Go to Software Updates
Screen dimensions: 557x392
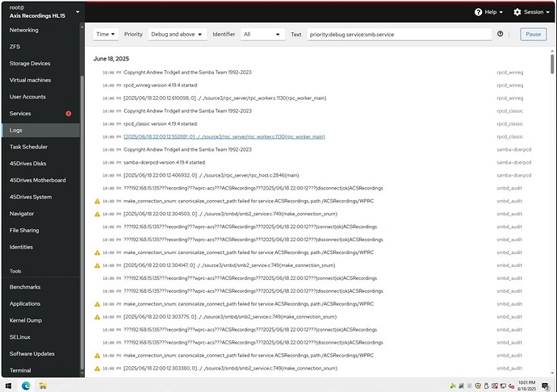click(40, 354)
